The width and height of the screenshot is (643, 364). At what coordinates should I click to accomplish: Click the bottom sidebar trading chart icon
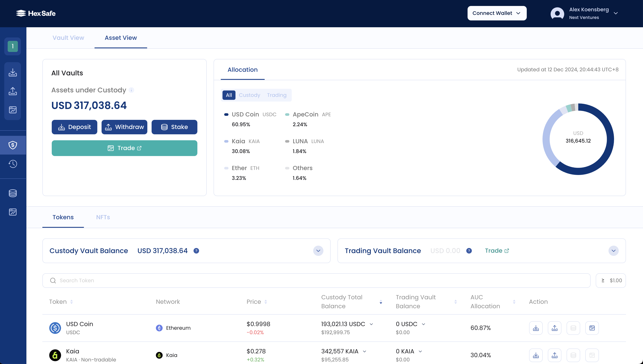point(13,212)
